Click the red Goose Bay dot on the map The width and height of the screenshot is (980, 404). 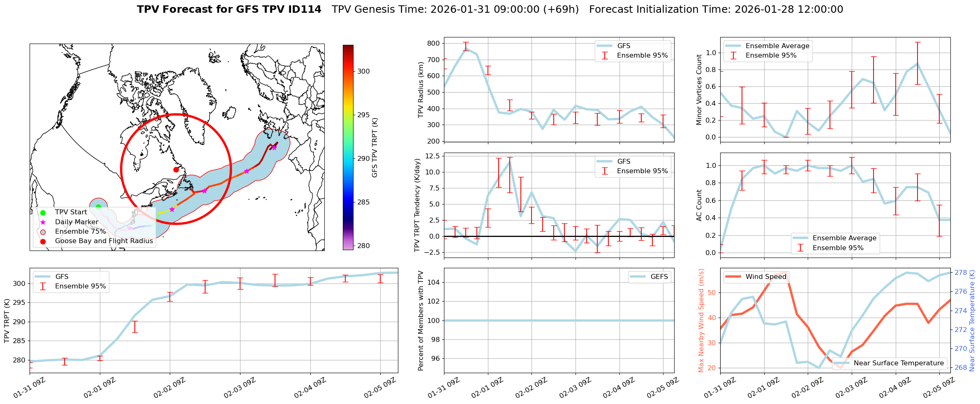point(176,169)
